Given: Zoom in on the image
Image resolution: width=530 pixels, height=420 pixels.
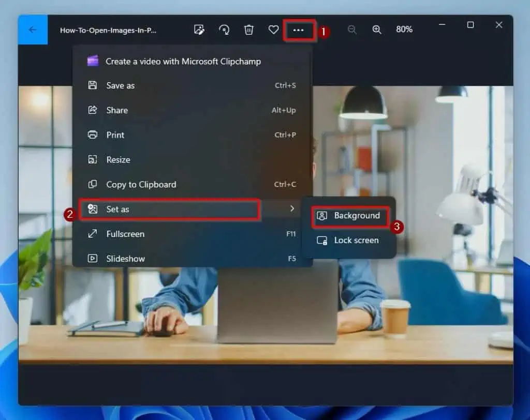Looking at the screenshot, I should point(377,29).
